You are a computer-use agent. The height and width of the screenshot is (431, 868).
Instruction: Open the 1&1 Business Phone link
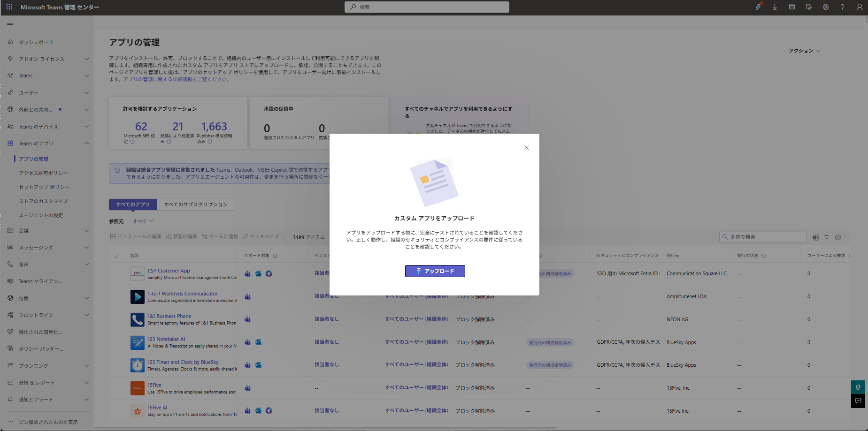(169, 316)
